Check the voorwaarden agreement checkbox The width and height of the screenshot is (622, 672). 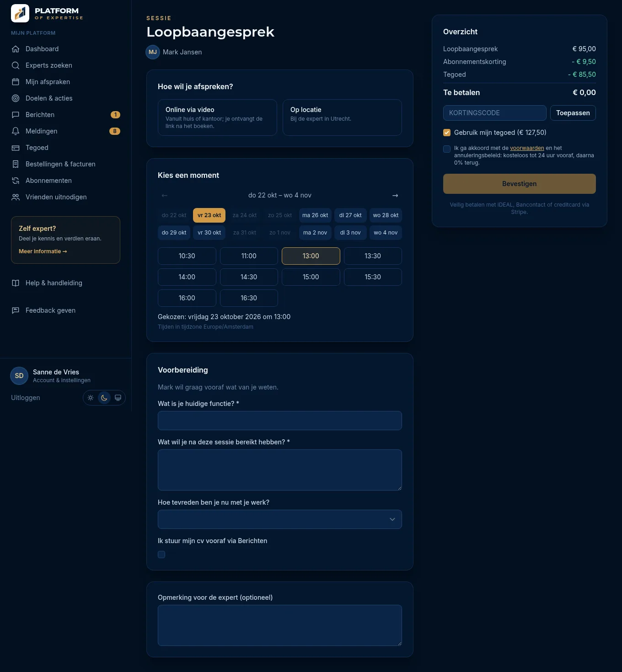(447, 149)
